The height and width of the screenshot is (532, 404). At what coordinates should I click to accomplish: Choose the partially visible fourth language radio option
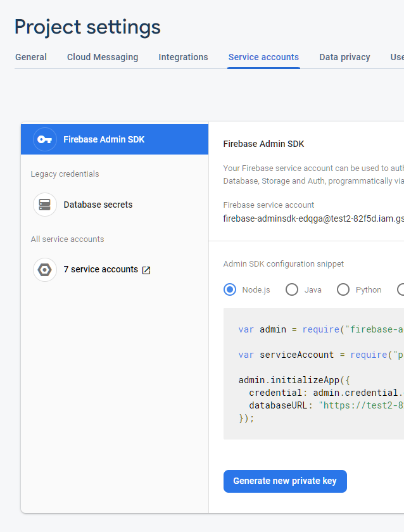[x=401, y=289]
